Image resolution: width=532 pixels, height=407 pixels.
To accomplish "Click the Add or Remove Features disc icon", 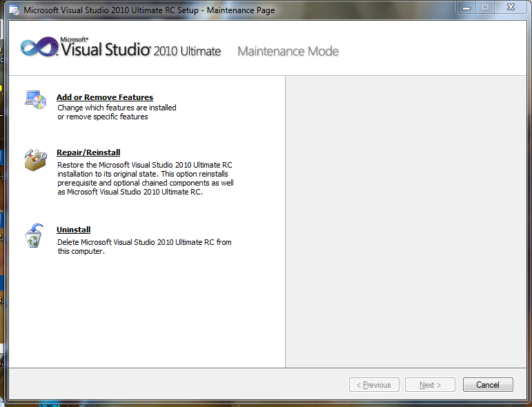I will click(x=36, y=100).
